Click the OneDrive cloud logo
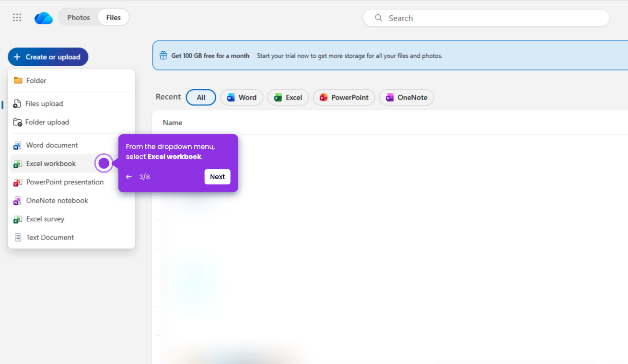The height and width of the screenshot is (364, 628). 44,18
